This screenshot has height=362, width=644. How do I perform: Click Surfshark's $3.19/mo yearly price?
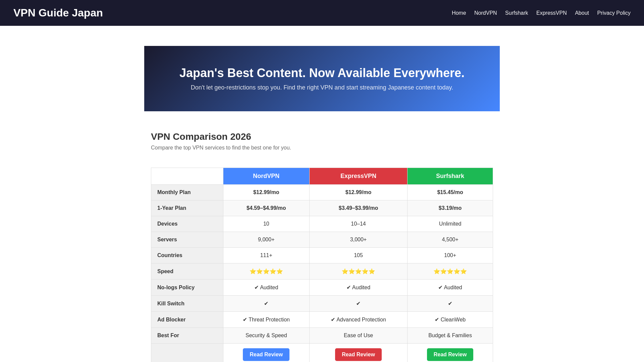coord(450,208)
